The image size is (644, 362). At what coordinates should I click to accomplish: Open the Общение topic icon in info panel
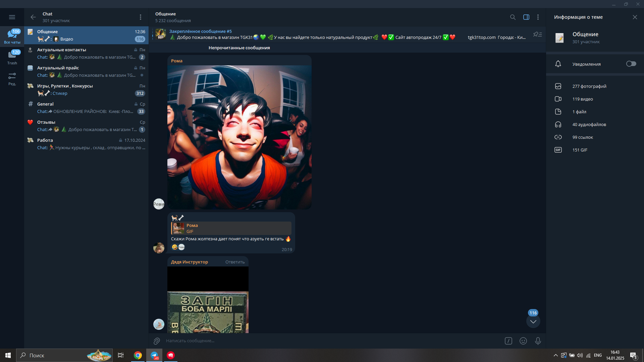tap(559, 38)
